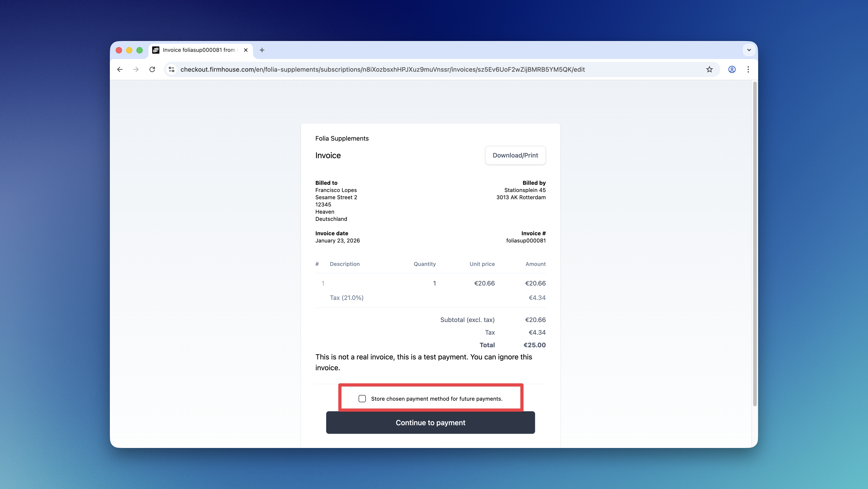Open a new tab with the plus icon
Viewport: 868px width, 489px height.
(262, 50)
